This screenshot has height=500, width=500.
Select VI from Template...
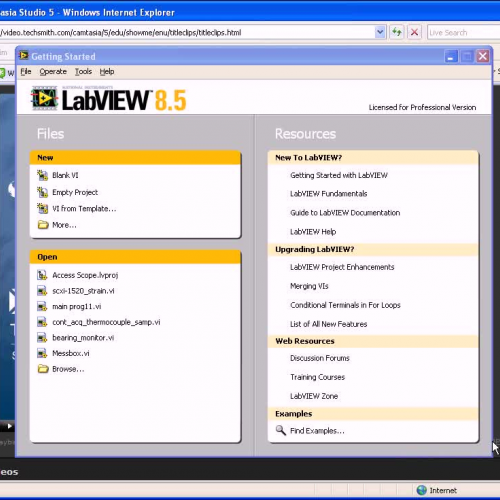click(84, 209)
